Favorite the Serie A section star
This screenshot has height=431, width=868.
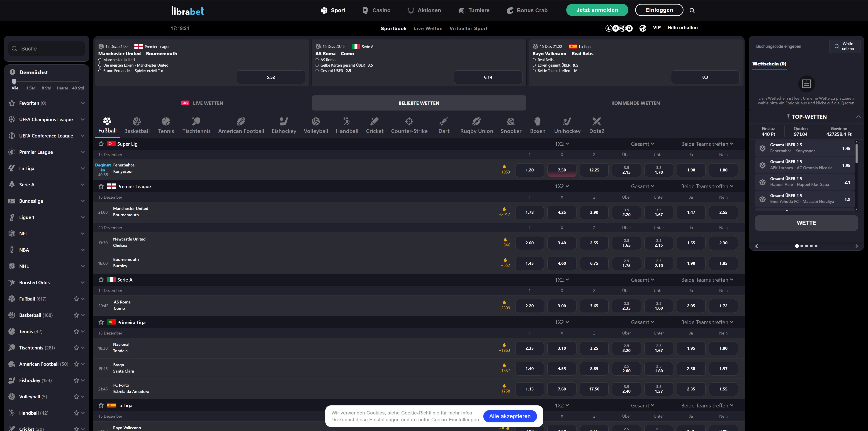pos(101,279)
